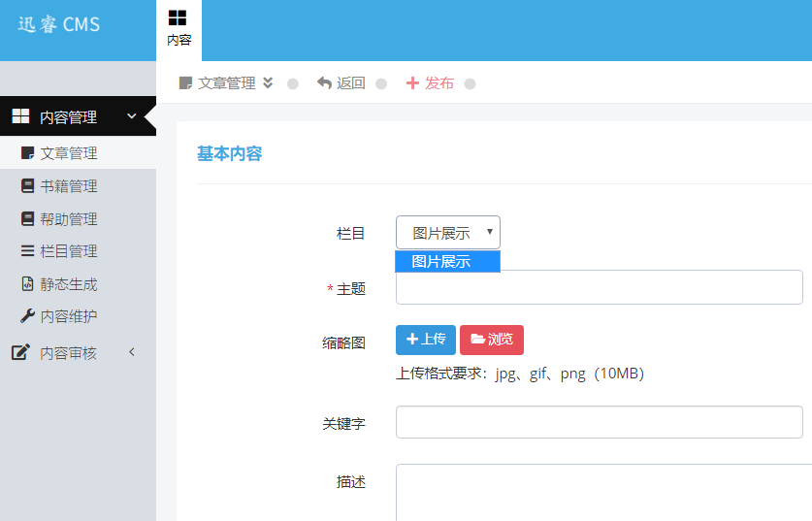Open the 内容 top tab
Screen dimensions: 812x521
coord(179,30)
